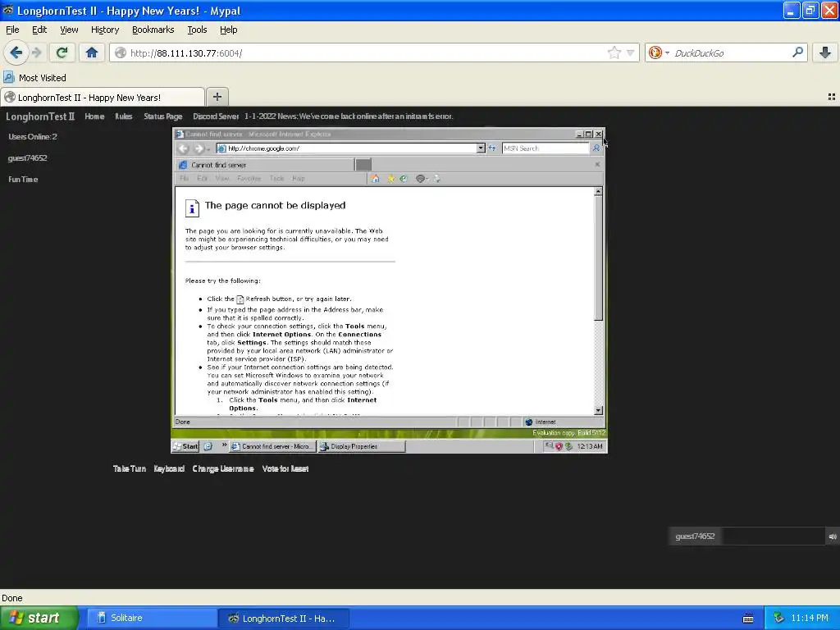Open the Mypal home page button
The height and width of the screenshot is (630, 840).
click(x=92, y=52)
